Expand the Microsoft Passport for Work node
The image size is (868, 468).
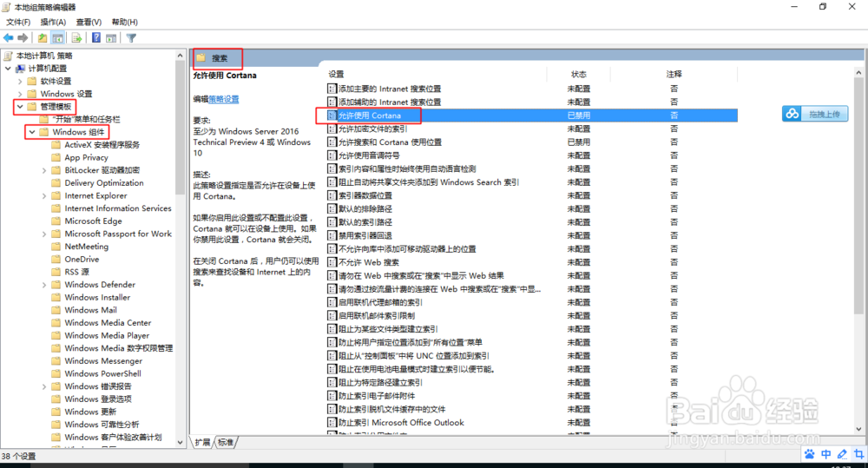(44, 234)
